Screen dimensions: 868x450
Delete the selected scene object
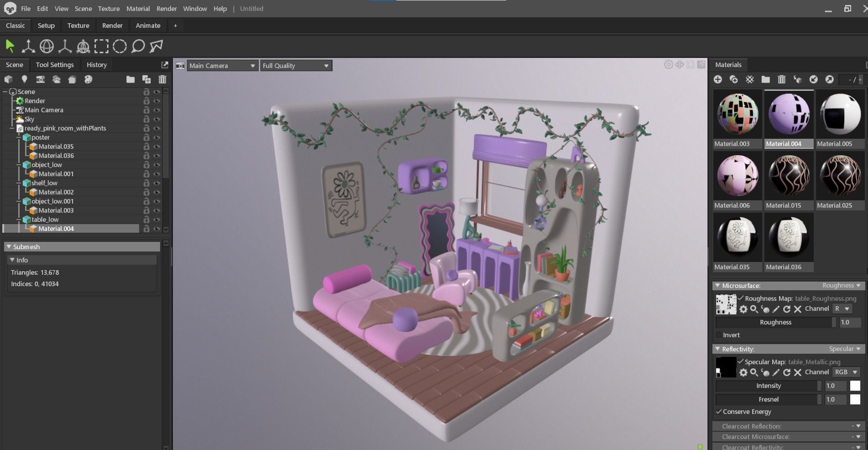(x=162, y=79)
